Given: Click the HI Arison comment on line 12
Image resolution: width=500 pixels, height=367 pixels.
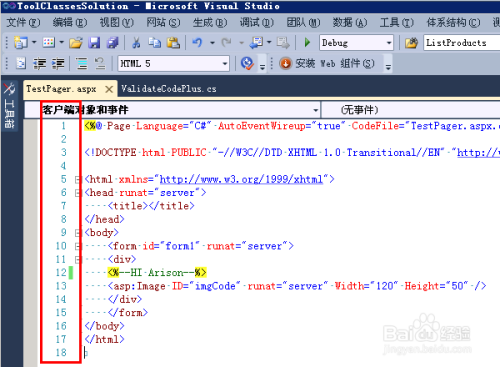Looking at the screenshot, I should 157,273.
